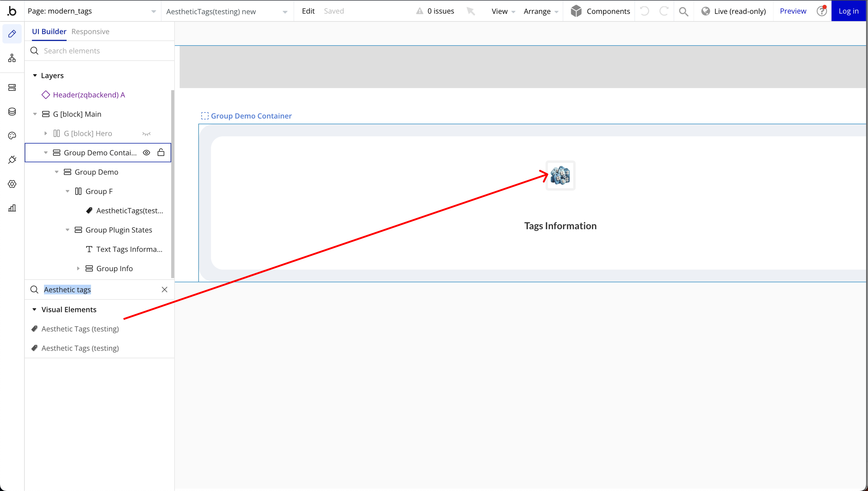Collapse the Group Plugin States tree node
This screenshot has width=868, height=491.
pyautogui.click(x=67, y=230)
